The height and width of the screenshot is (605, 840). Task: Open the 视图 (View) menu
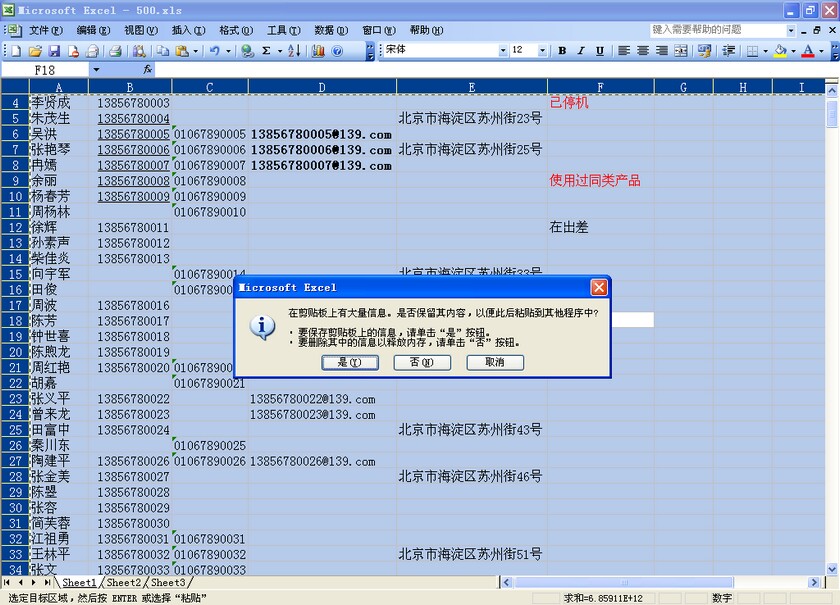[x=141, y=31]
